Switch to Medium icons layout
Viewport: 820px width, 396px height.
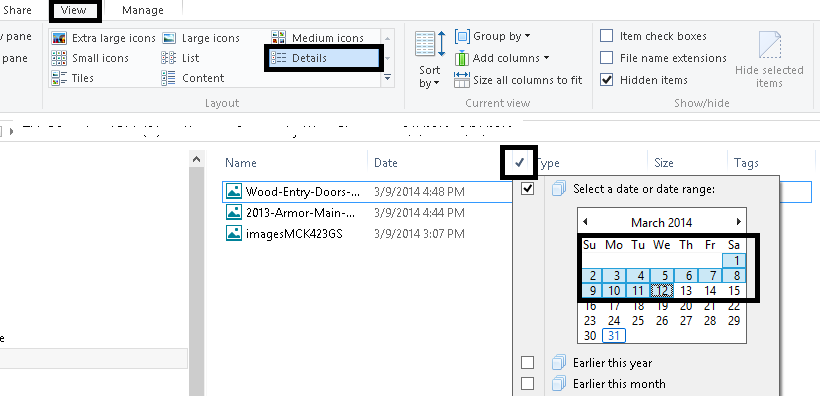click(317, 38)
